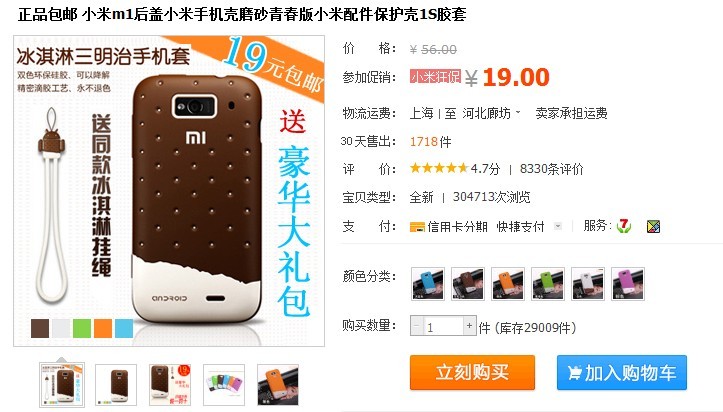Click the colorful service guarantee icon
Viewport: 723px width, 412px height.
(x=653, y=226)
